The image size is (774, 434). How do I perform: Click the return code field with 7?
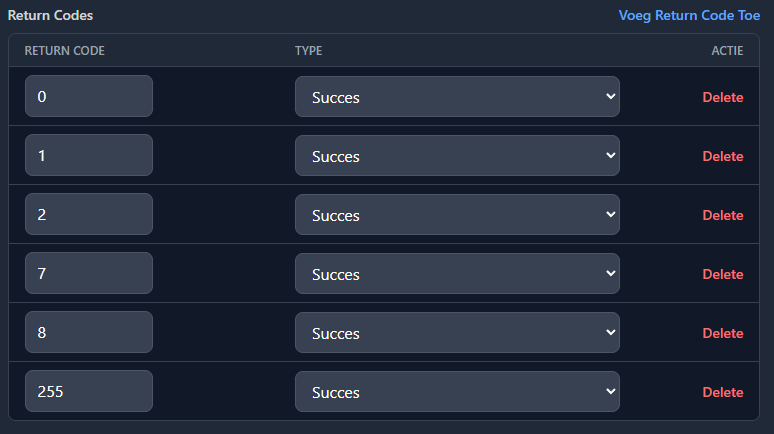pyautogui.click(x=89, y=274)
